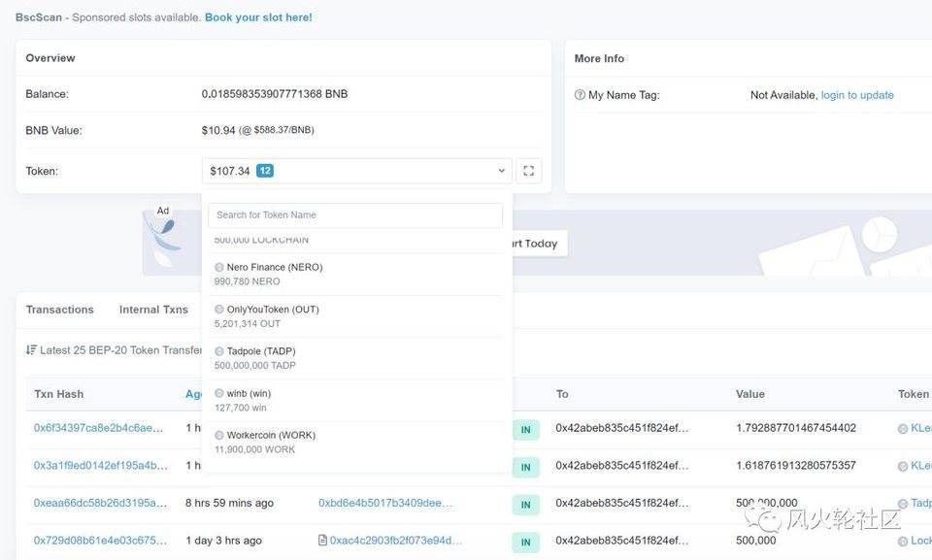The width and height of the screenshot is (932, 560).
Task: Click the Nero Finance token icon
Action: tap(219, 267)
